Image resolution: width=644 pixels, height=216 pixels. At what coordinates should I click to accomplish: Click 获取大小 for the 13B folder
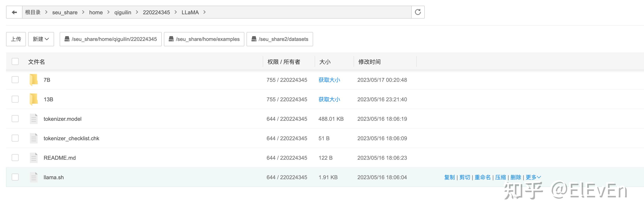[x=329, y=99]
